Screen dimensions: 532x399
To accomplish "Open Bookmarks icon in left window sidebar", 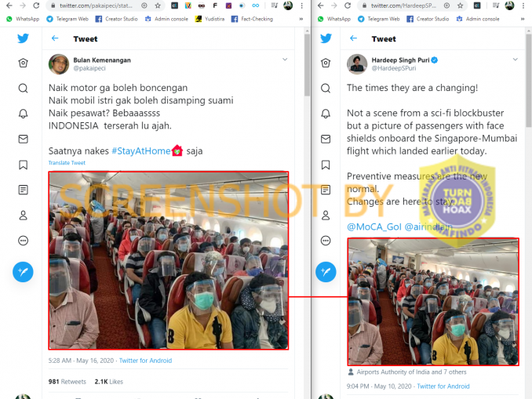I will click(23, 165).
